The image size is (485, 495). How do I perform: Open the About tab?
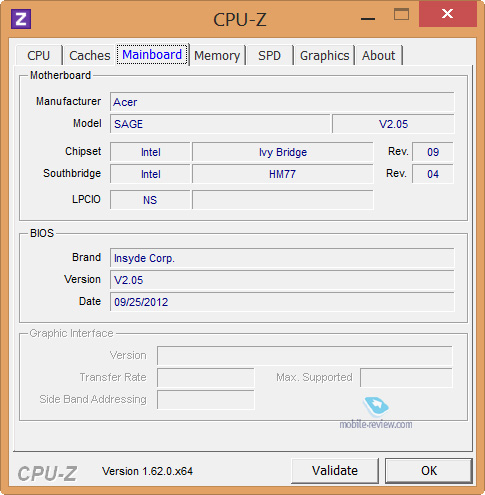tap(378, 55)
